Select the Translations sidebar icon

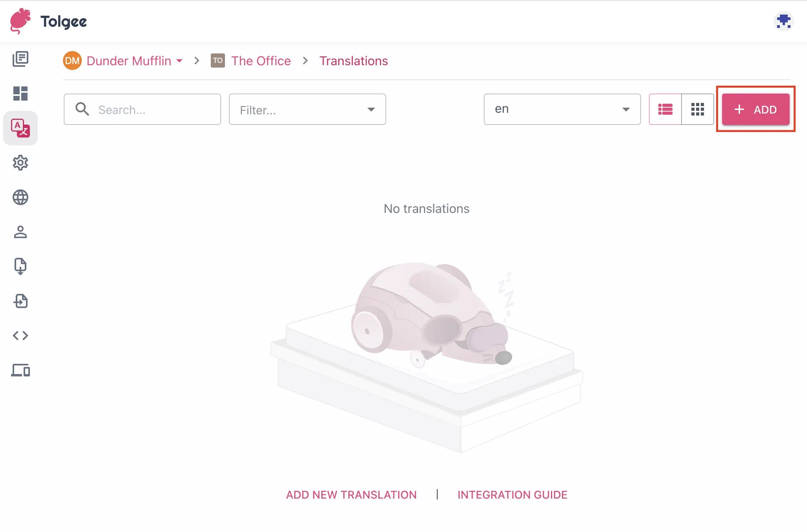click(20, 128)
